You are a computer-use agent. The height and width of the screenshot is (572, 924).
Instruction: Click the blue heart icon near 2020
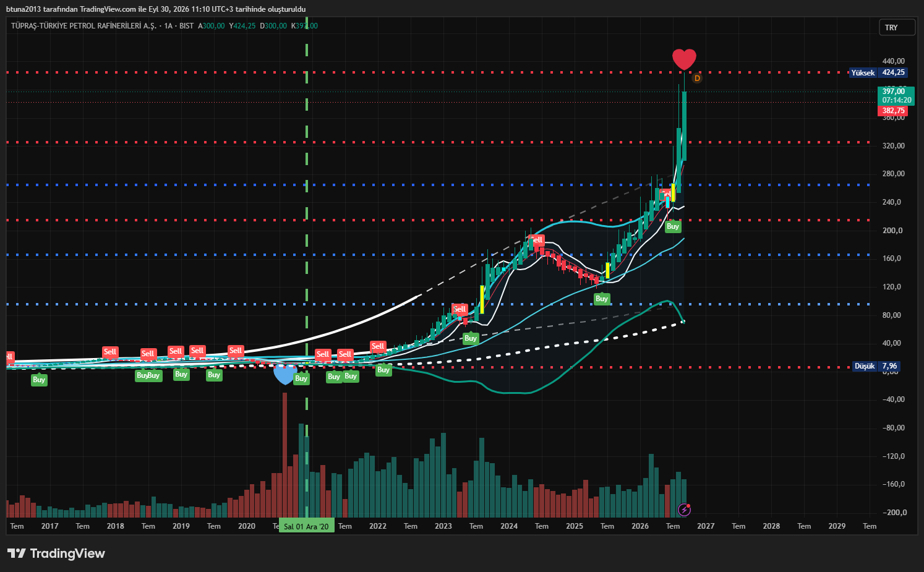coord(284,374)
